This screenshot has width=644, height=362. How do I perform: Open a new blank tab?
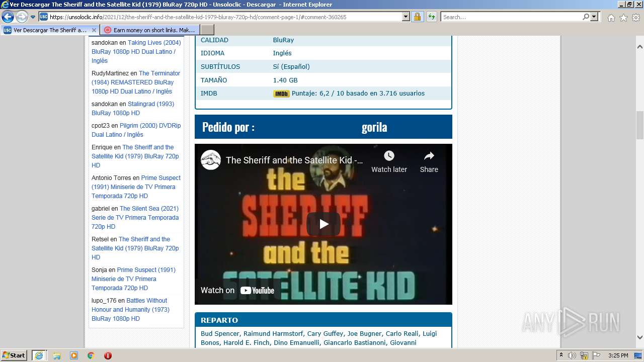207,30
